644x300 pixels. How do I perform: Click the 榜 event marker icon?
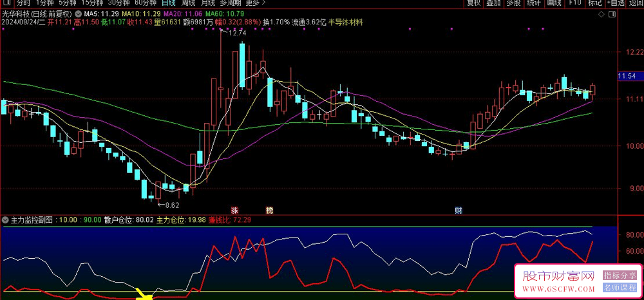pos(269,210)
